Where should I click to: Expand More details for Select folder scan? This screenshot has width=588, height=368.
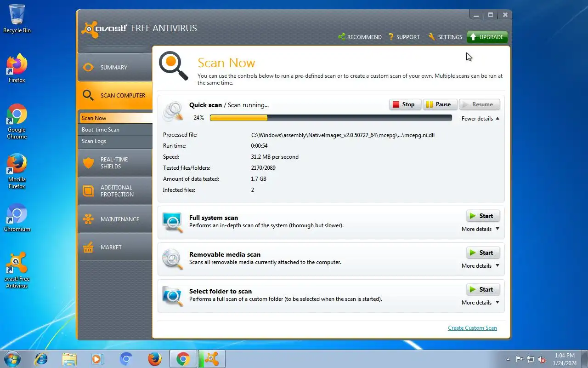click(481, 303)
